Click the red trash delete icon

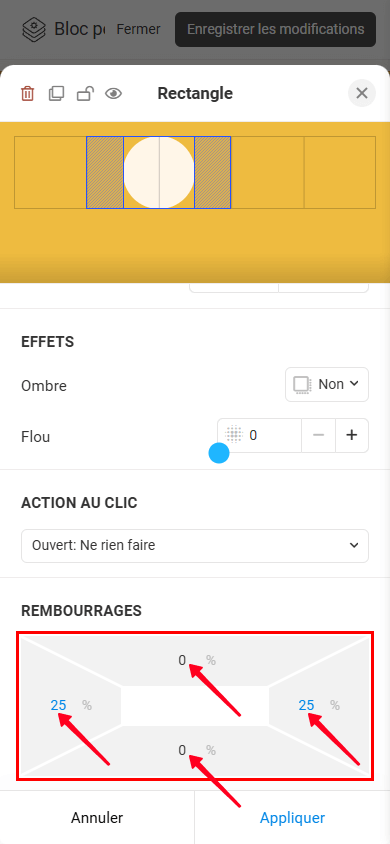pyautogui.click(x=27, y=94)
